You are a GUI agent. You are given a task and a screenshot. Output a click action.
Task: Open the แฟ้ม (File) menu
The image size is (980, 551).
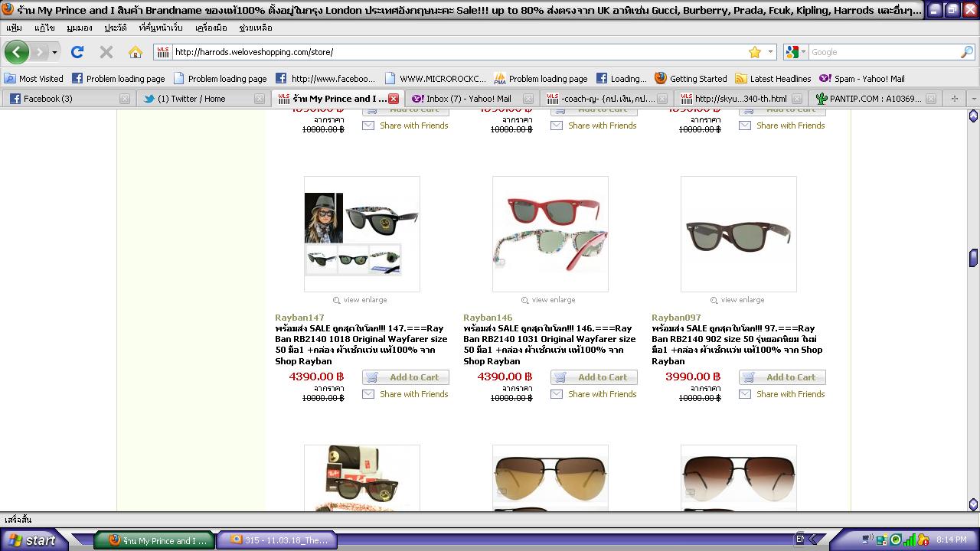pyautogui.click(x=14, y=28)
